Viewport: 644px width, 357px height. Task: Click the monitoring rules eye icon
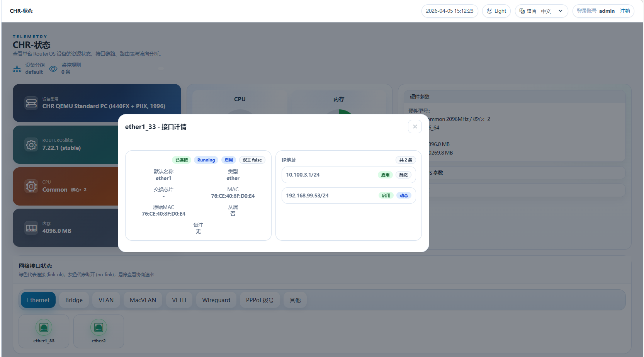point(53,69)
